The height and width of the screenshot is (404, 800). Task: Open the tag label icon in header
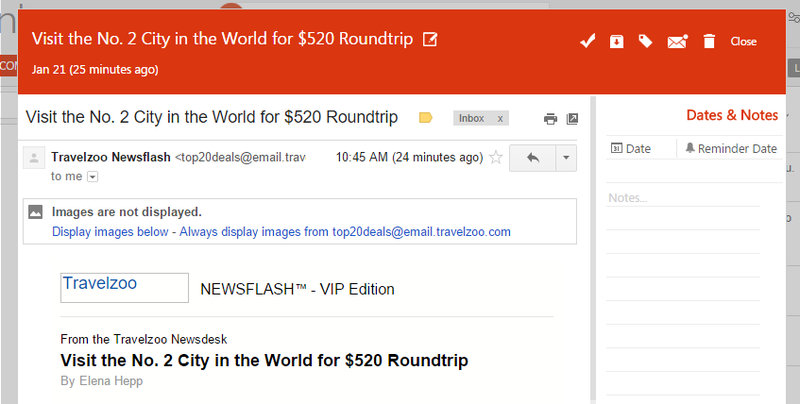[x=645, y=41]
